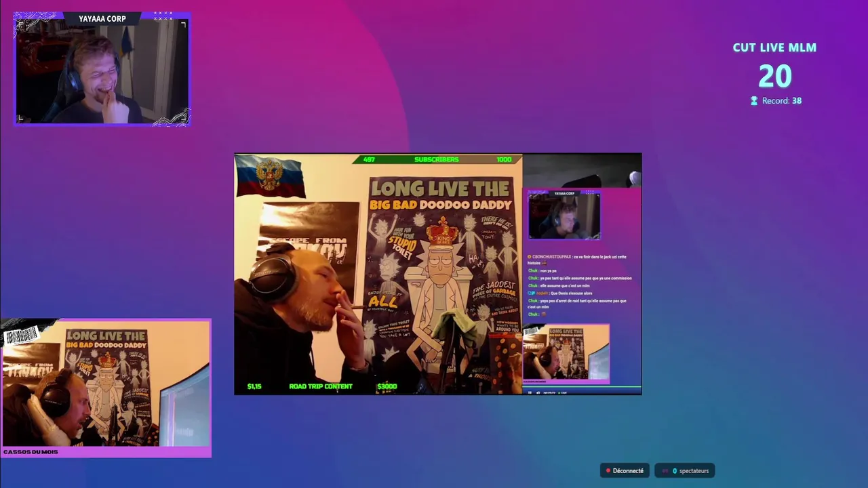Click the nested YAYAAA CORP mini webcam
The width and height of the screenshot is (868, 488).
click(564, 215)
